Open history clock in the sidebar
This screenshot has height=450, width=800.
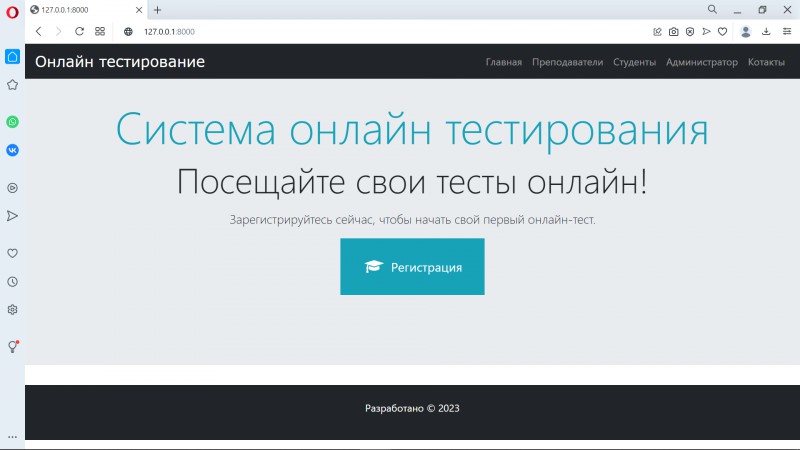pyautogui.click(x=12, y=282)
